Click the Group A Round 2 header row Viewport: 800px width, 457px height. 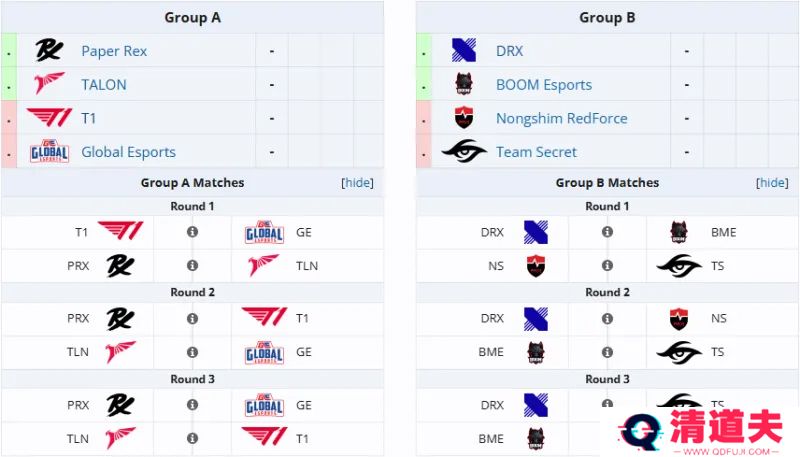192,292
